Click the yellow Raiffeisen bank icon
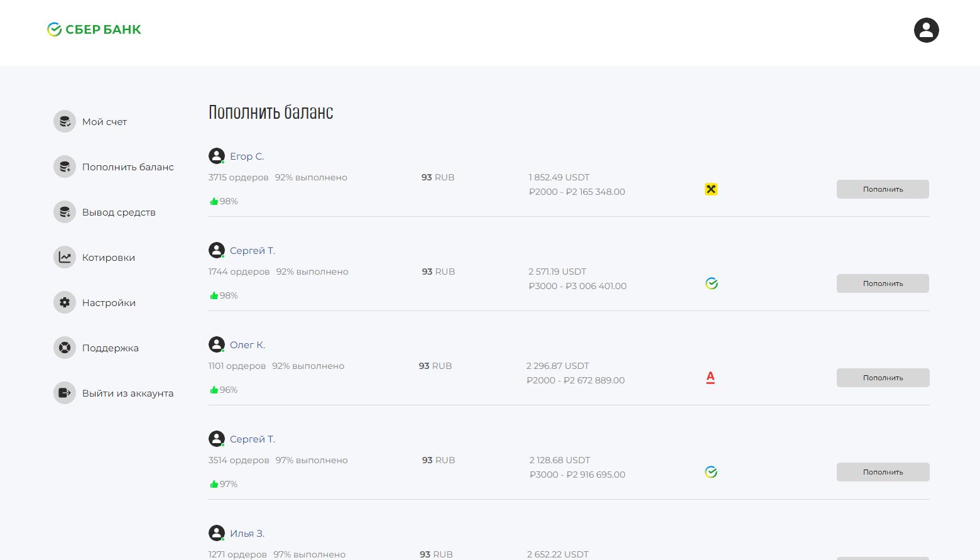The width and height of the screenshot is (980, 560). (x=711, y=189)
